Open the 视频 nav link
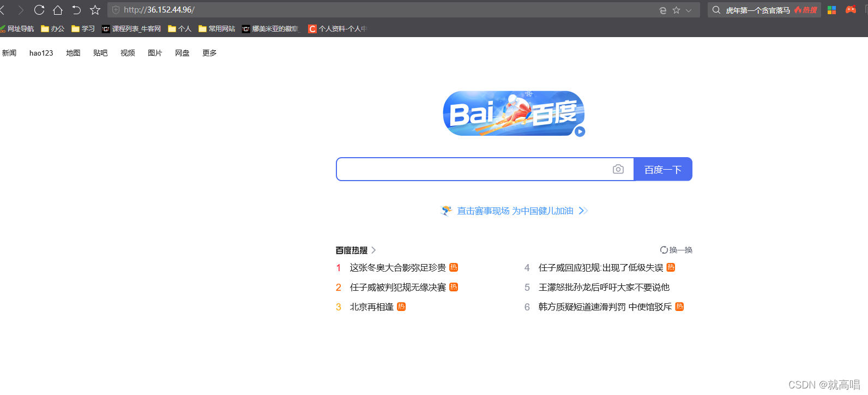Viewport: 868px width, 395px height. [x=128, y=53]
